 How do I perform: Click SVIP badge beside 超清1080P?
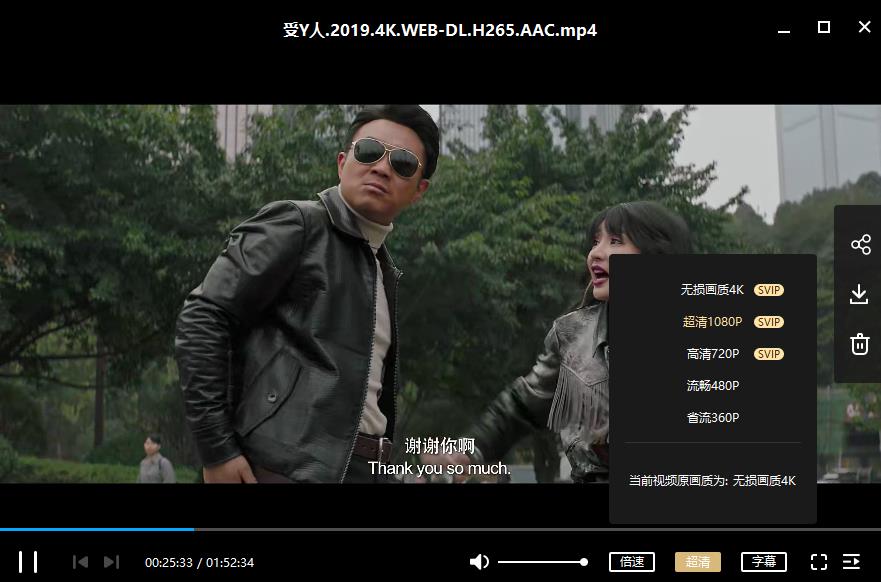769,322
